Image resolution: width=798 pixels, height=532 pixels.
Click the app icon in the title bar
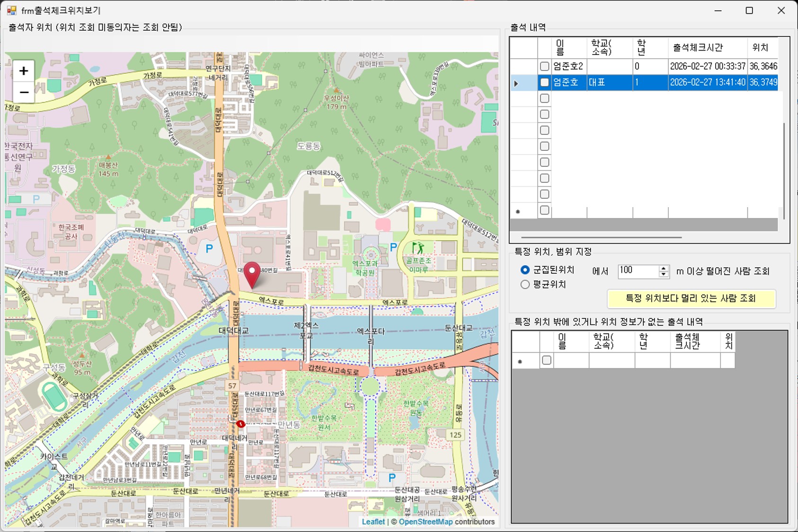[x=11, y=10]
